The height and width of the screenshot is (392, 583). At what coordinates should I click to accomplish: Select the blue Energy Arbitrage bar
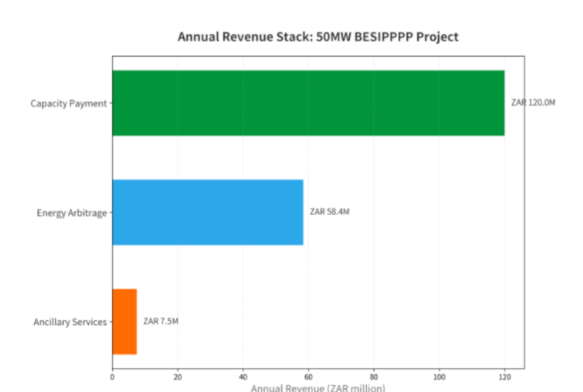point(207,212)
